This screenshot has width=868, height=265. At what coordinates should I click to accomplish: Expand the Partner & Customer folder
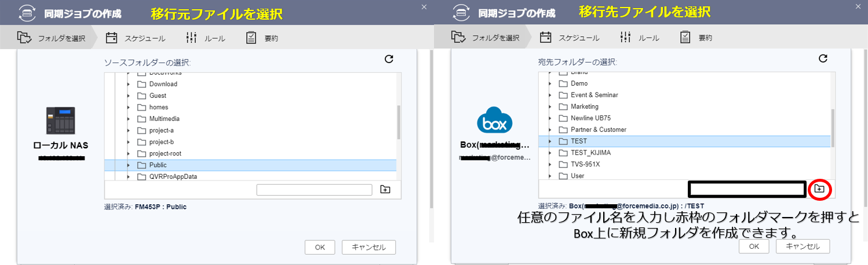coord(550,130)
